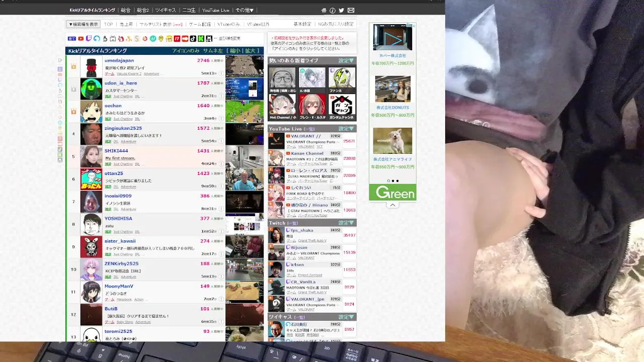
Task: Switch list to アイコンのみ view
Action: [x=186, y=51]
